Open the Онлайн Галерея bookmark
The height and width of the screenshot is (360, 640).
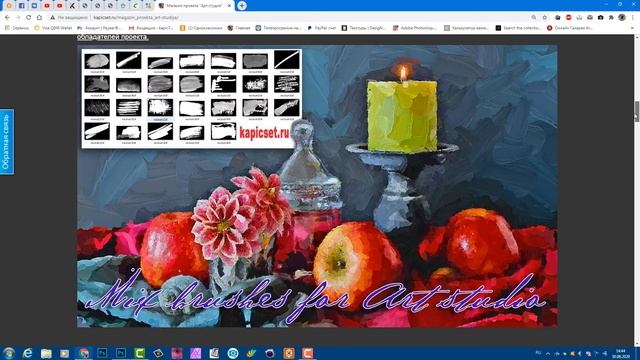click(570, 28)
